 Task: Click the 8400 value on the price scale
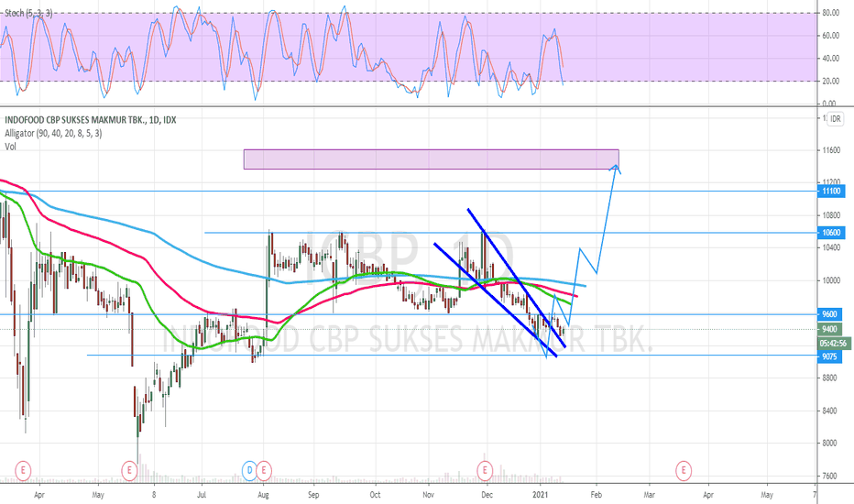[x=829, y=411]
